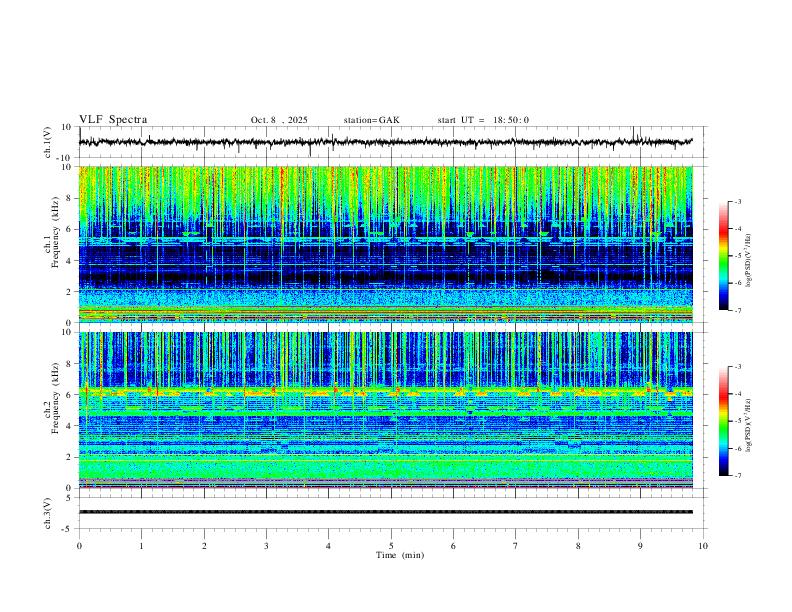
Task: Click the 'ch.3(V)' axis label
Action: coord(48,513)
